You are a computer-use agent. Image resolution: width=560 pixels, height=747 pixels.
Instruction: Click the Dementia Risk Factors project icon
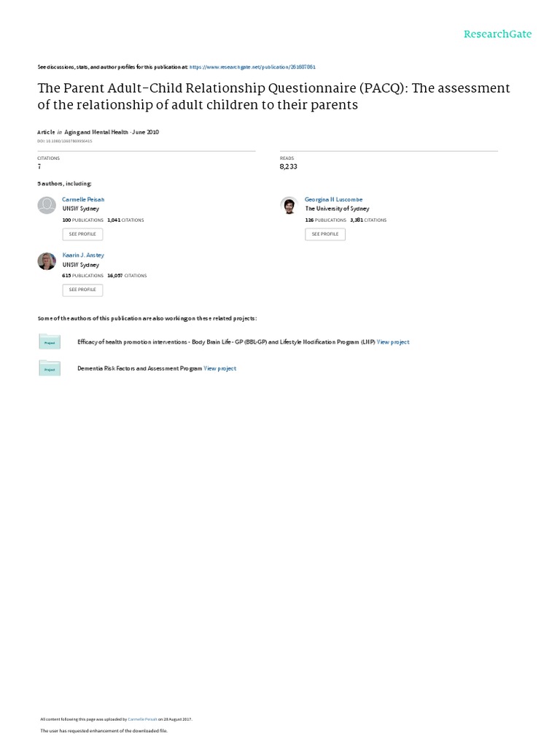tap(50, 368)
